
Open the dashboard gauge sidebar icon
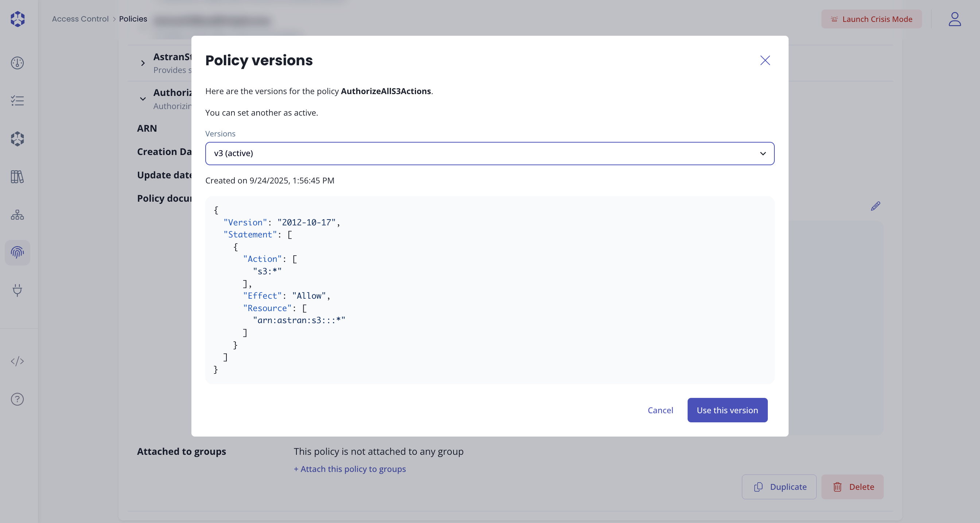click(x=17, y=63)
